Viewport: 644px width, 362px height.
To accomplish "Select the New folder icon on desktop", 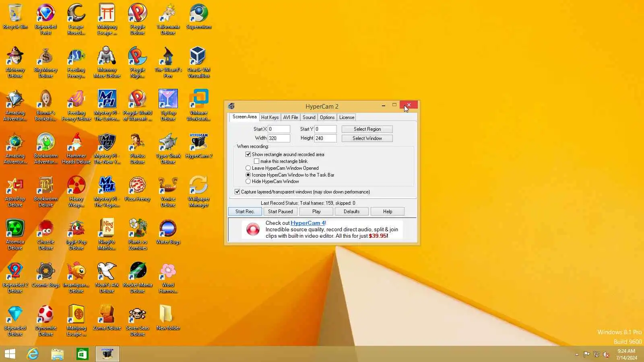I will (x=168, y=318).
